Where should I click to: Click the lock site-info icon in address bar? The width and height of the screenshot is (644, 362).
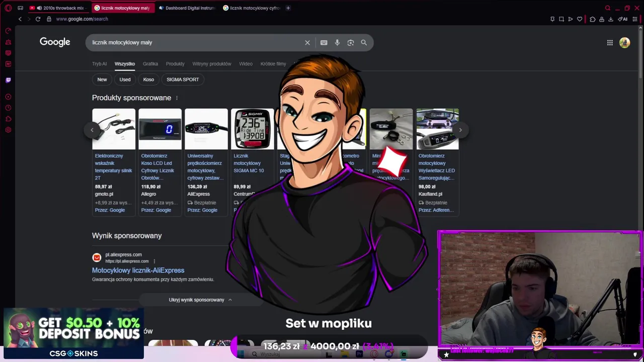pos(49,19)
